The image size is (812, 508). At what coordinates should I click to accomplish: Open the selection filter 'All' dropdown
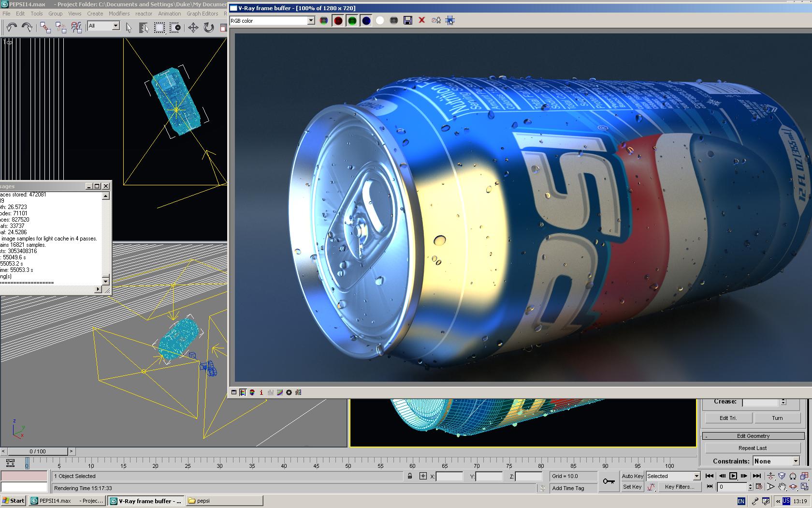(103, 26)
